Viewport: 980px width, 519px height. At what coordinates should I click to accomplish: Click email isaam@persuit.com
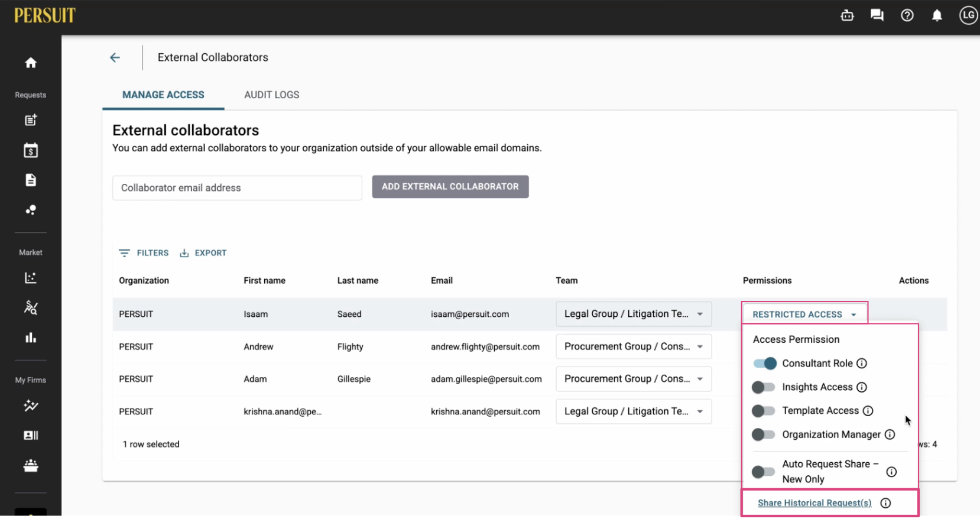click(470, 314)
